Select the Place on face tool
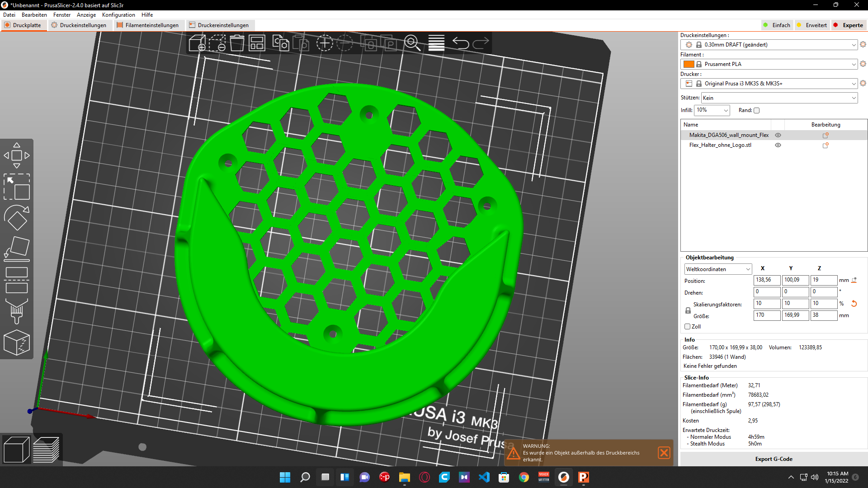Screen dimensions: 868x488 [x=17, y=249]
